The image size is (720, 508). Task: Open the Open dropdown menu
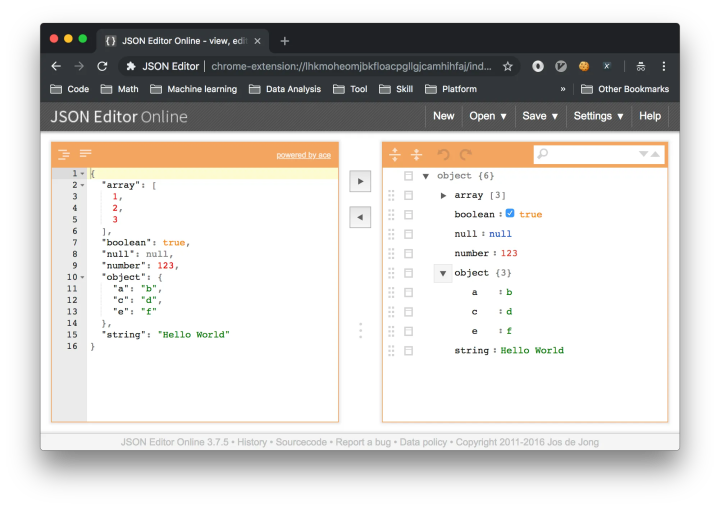tap(488, 116)
